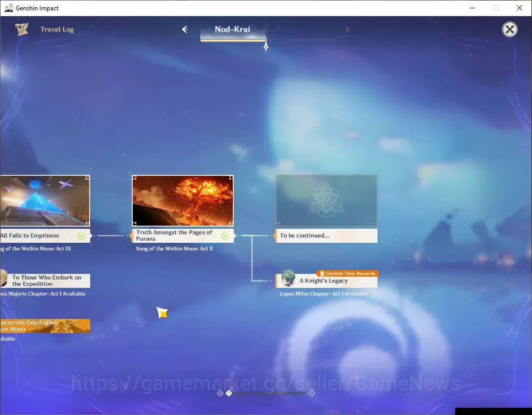The height and width of the screenshot is (415, 532).
Task: Click Lepus Miles Chapter: Act I Available text
Action: coord(324,294)
